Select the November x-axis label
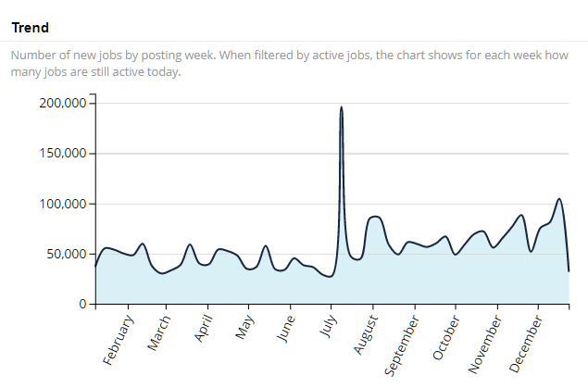The width and height of the screenshot is (588, 388). [486, 342]
